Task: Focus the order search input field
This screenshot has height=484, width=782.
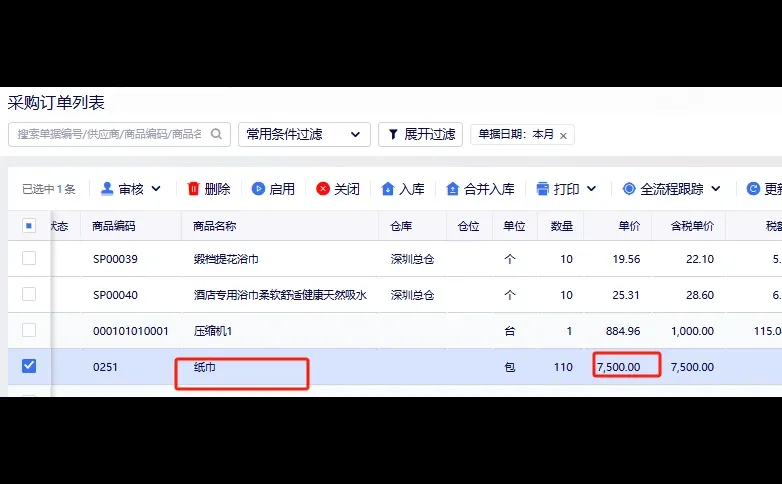Action: [119, 134]
